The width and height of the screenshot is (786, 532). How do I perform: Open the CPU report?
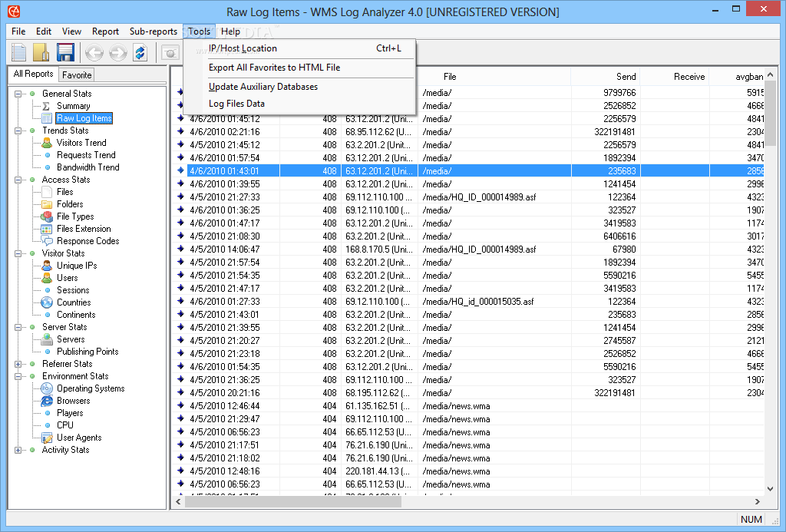coord(64,425)
